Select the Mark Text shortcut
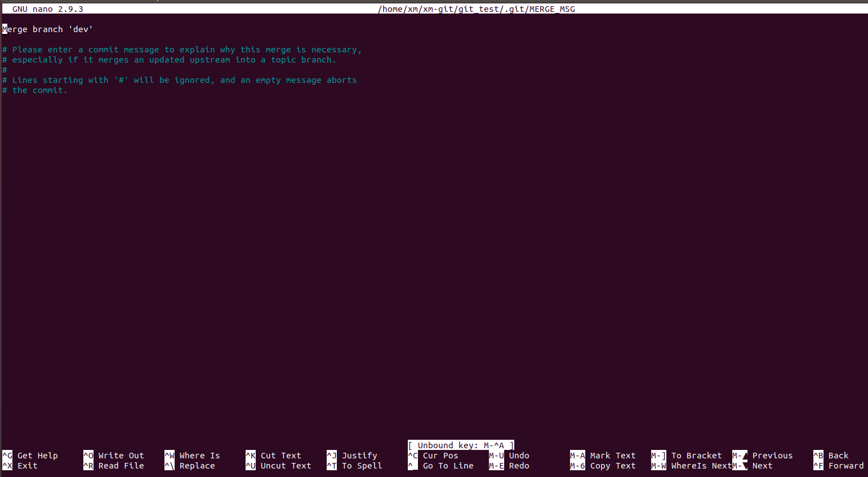 [x=613, y=456]
